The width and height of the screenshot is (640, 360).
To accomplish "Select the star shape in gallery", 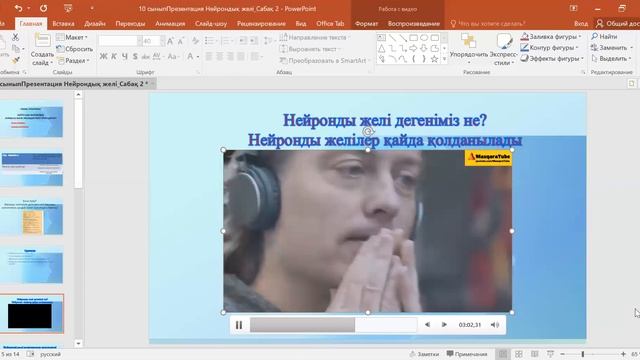I will (x=434, y=59).
